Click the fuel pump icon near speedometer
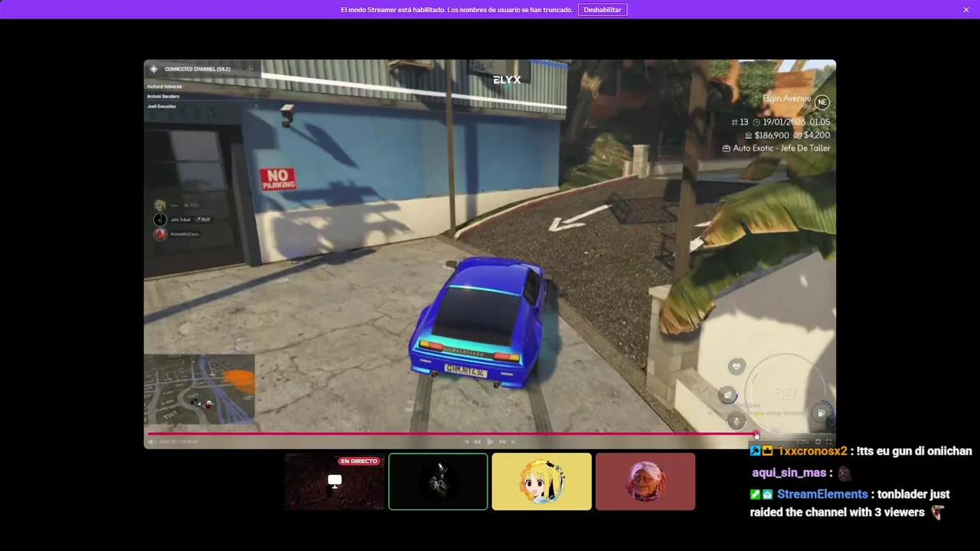The height and width of the screenshot is (551, 980). pyautogui.click(x=821, y=412)
